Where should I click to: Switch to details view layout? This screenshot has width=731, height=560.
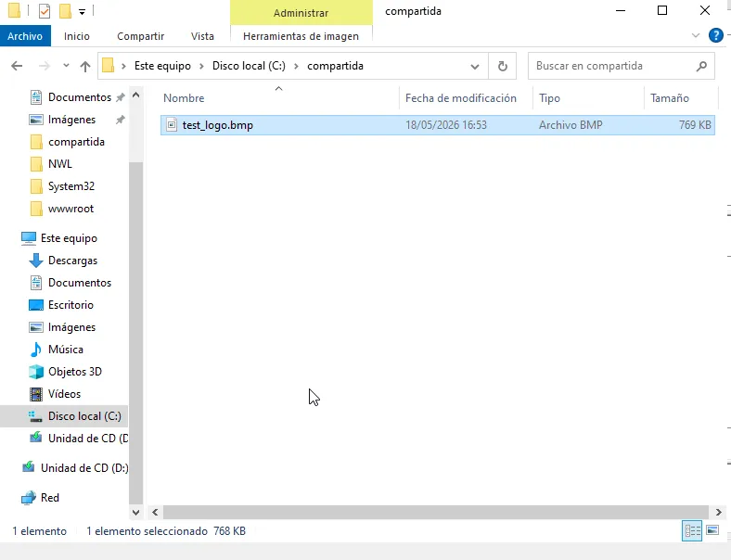(692, 531)
